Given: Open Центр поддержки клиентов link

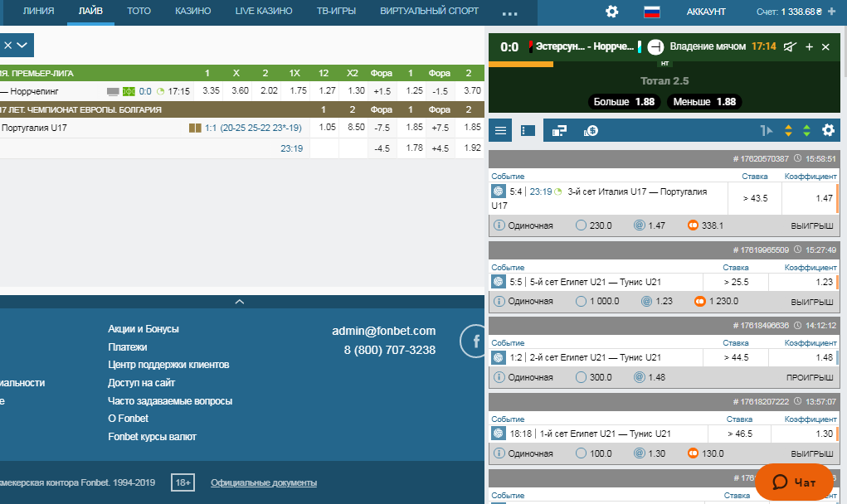Looking at the screenshot, I should point(168,365).
